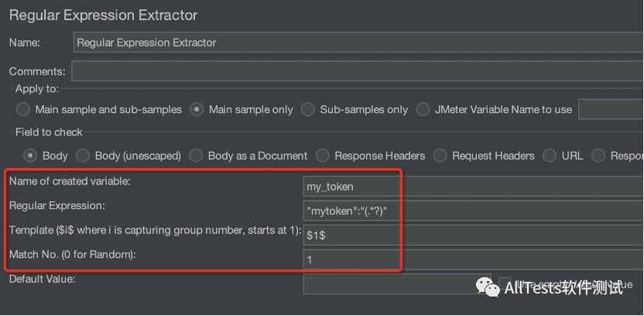The image size is (644, 316).
Task: Toggle the Use empty default value checkbox
Action: [x=505, y=284]
